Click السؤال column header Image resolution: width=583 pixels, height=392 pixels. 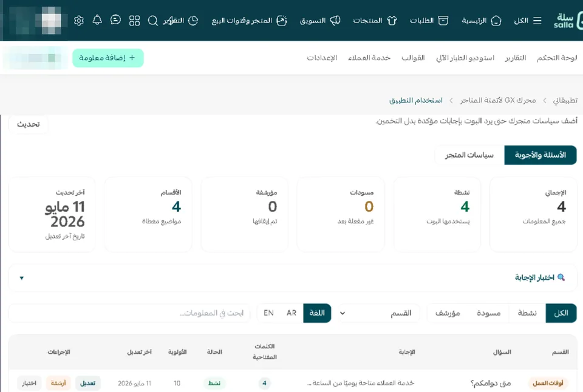502,352
